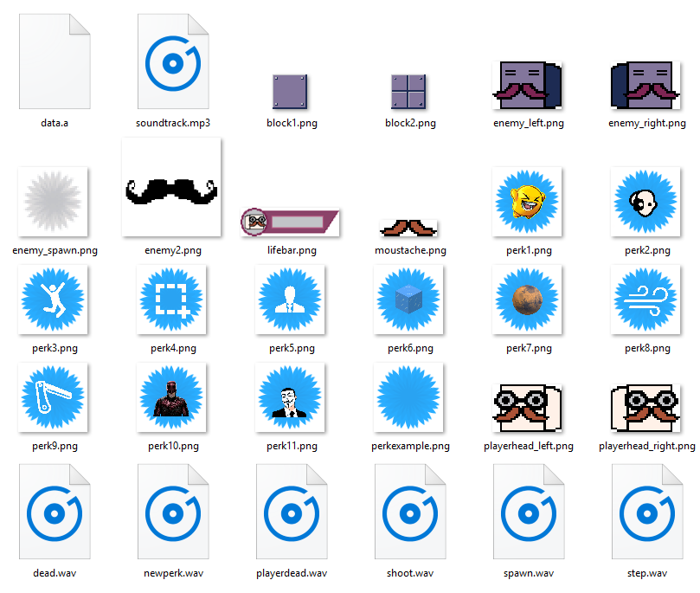Open the soundtrack.mp3 audio file icon
Image resolution: width=700 pixels, height=593 pixels.
pyautogui.click(x=173, y=61)
